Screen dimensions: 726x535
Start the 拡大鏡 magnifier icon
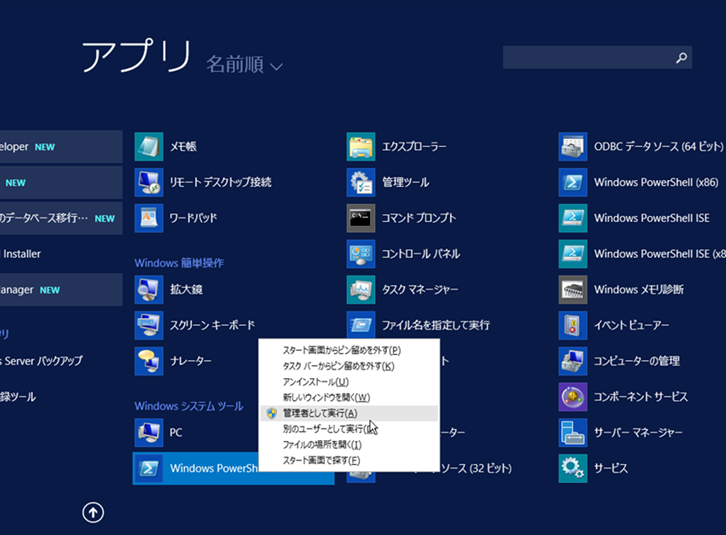(149, 290)
